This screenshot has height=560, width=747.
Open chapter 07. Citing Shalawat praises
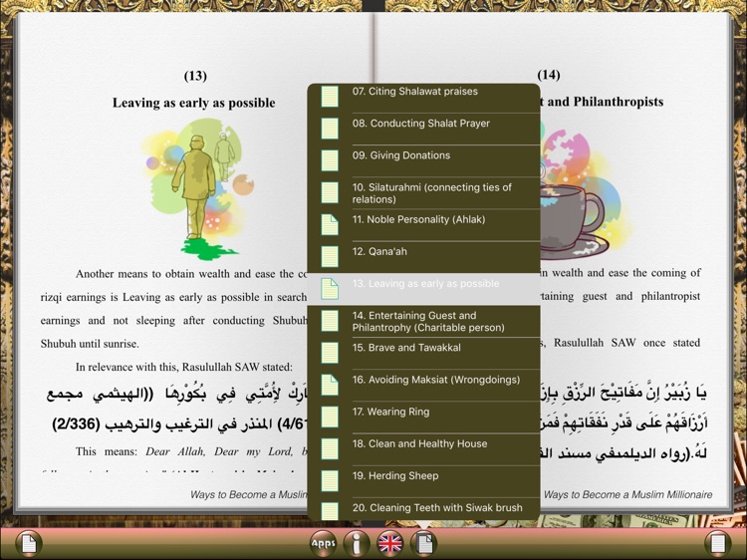(x=423, y=97)
